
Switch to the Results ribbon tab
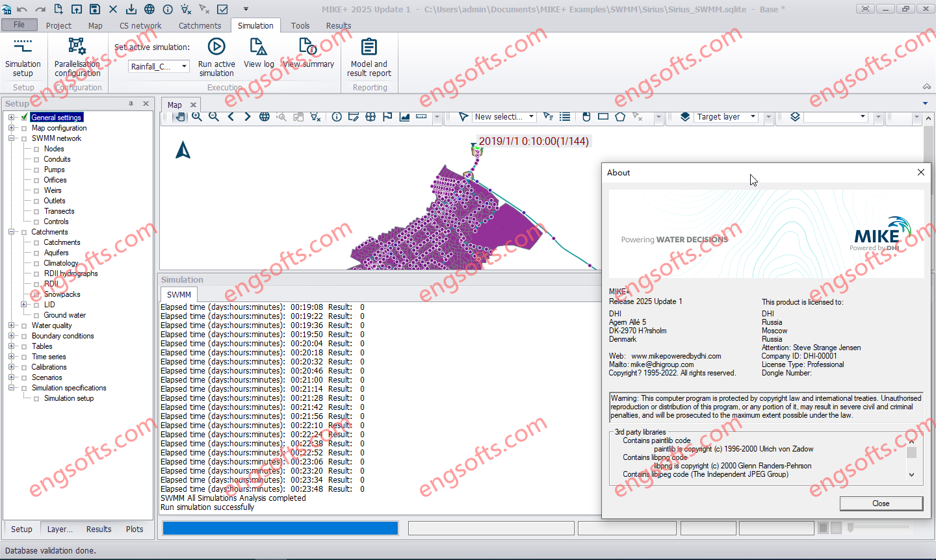[339, 25]
